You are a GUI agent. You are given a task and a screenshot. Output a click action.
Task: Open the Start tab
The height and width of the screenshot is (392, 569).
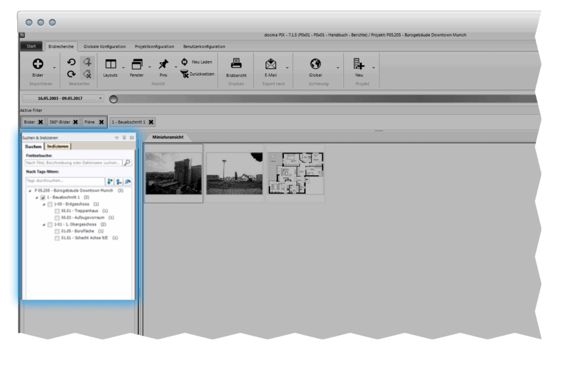click(31, 46)
